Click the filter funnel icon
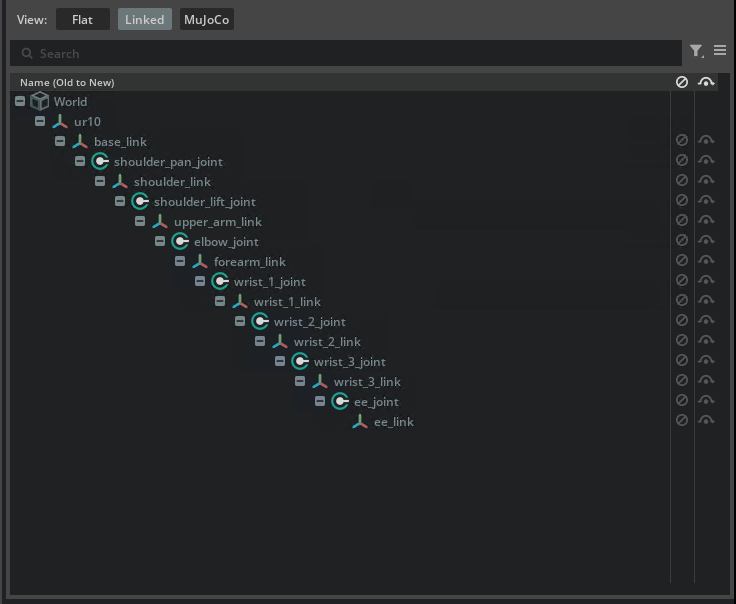 (x=696, y=51)
